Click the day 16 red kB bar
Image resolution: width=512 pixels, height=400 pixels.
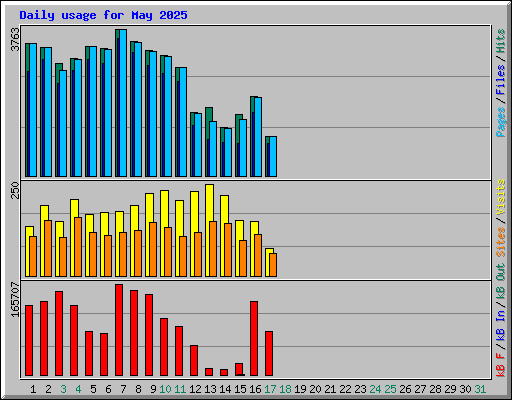pos(254,339)
